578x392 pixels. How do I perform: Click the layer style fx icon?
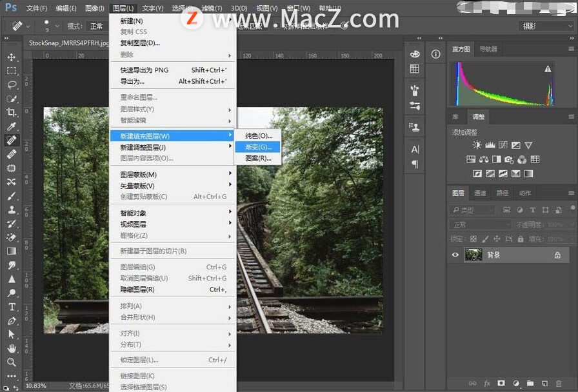click(x=487, y=384)
